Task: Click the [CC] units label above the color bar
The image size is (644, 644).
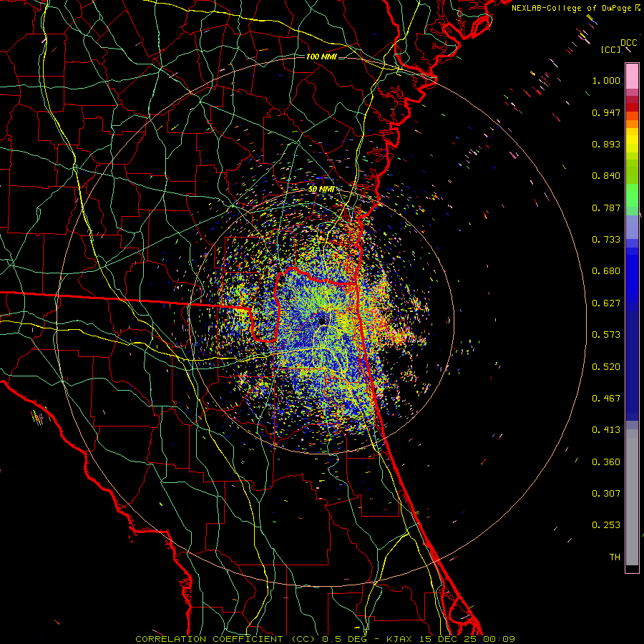Action: click(x=610, y=49)
